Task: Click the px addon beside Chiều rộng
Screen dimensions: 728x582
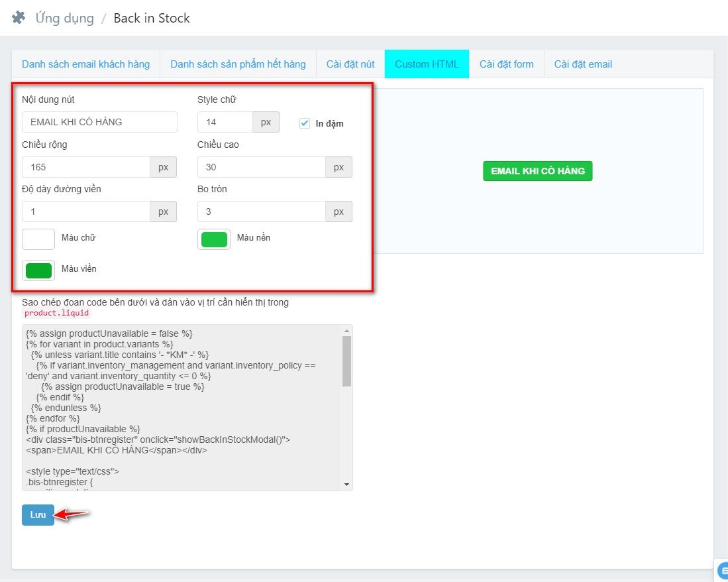Action: pyautogui.click(x=164, y=167)
